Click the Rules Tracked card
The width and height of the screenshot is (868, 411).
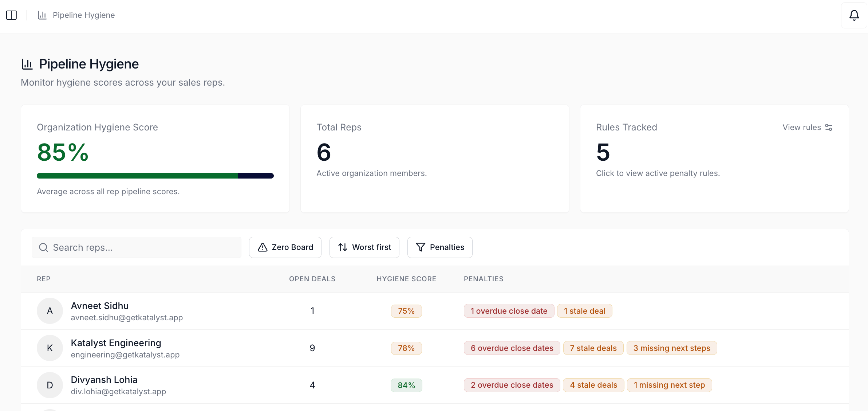coord(714,158)
